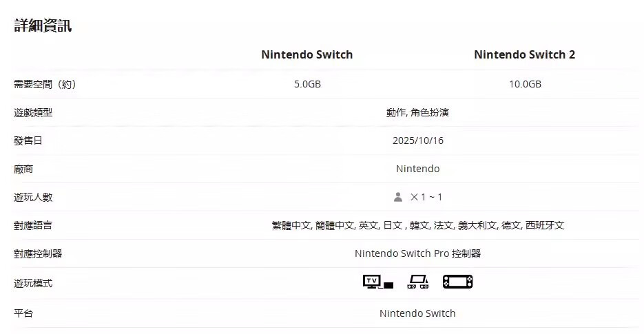Click the 10.0GB storage value
Viewport: 644px width, 334px height.
pyautogui.click(x=525, y=84)
